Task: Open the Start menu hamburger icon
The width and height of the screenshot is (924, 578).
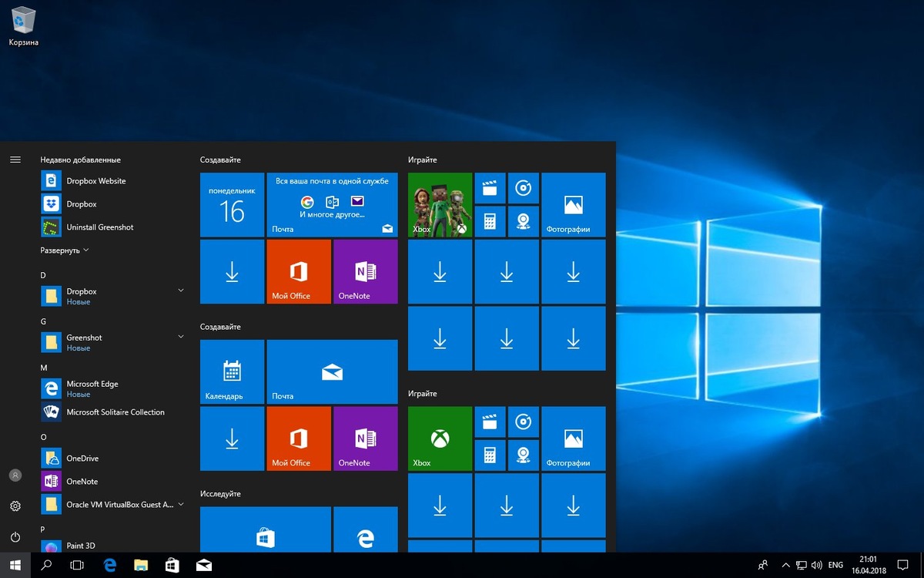Action: click(15, 160)
